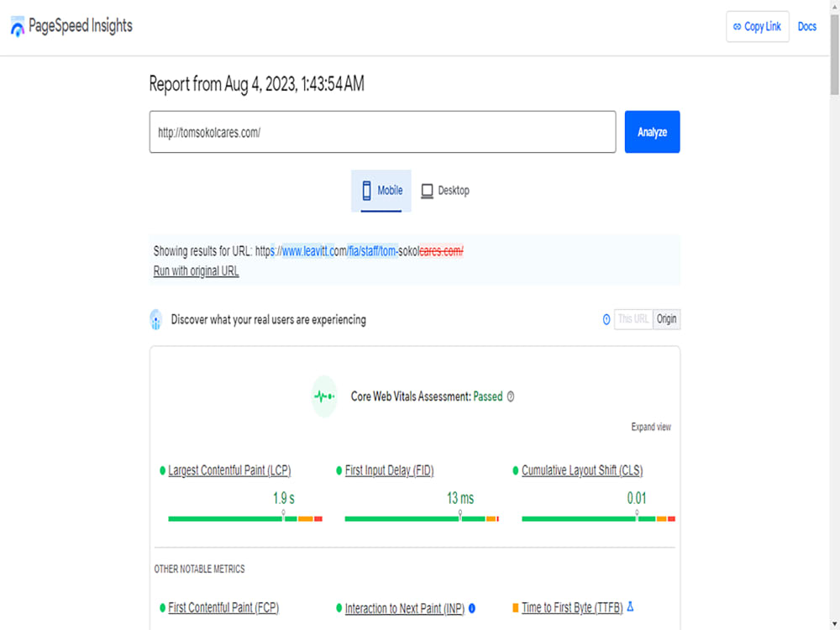This screenshot has width=840, height=630.
Task: Click the Analyze button
Action: [652, 132]
